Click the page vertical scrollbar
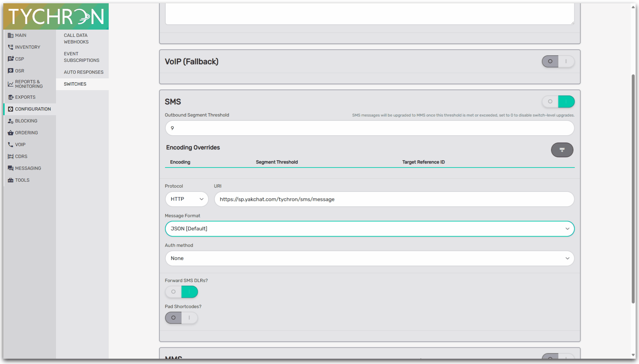Image resolution: width=639 pixels, height=364 pixels. coord(633,189)
